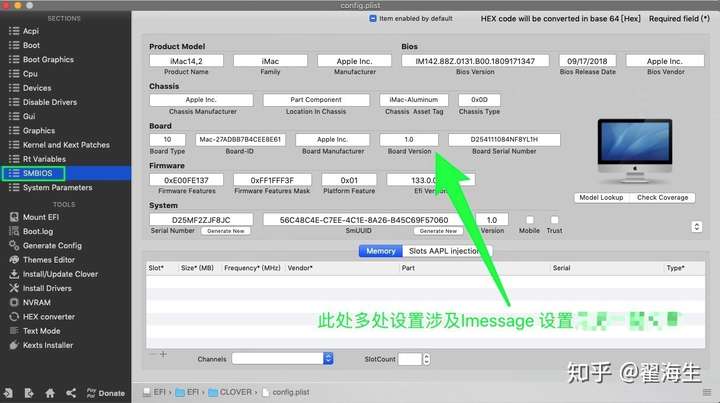Screen dimensions: 720x403
Task: Toggle Item enabled by default checkbox
Action: (373, 19)
